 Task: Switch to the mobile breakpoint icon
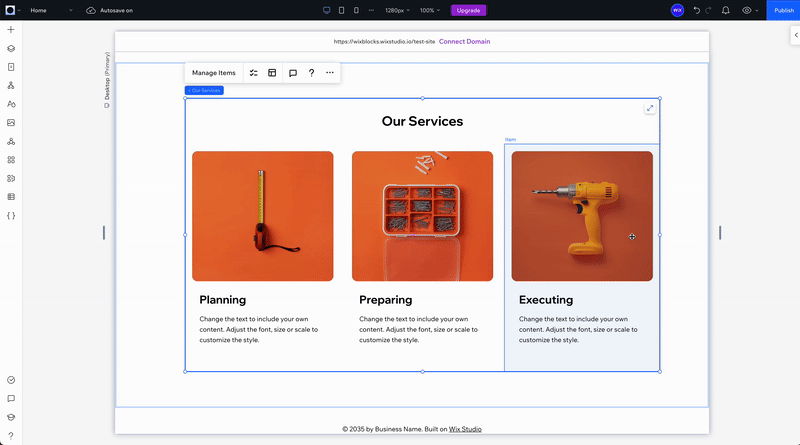(356, 10)
